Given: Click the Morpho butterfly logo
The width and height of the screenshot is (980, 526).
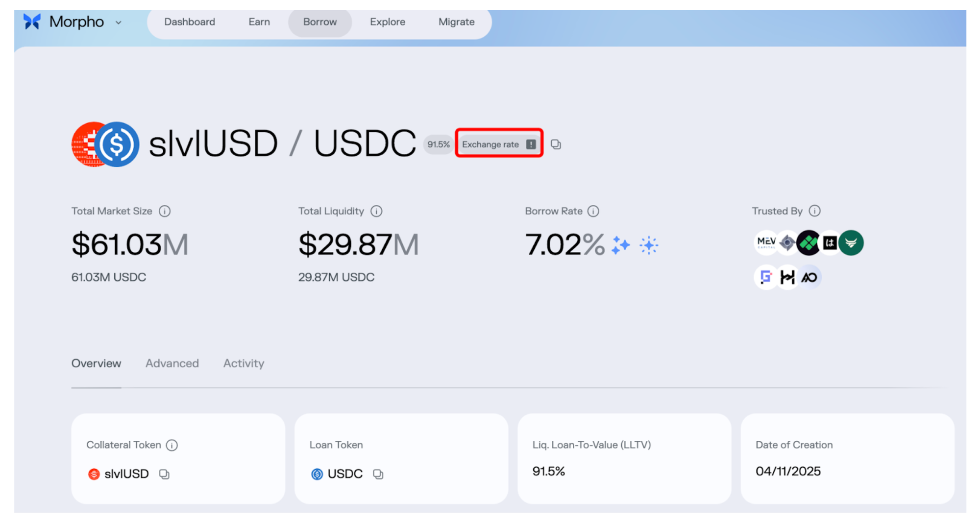Looking at the screenshot, I should (x=32, y=22).
